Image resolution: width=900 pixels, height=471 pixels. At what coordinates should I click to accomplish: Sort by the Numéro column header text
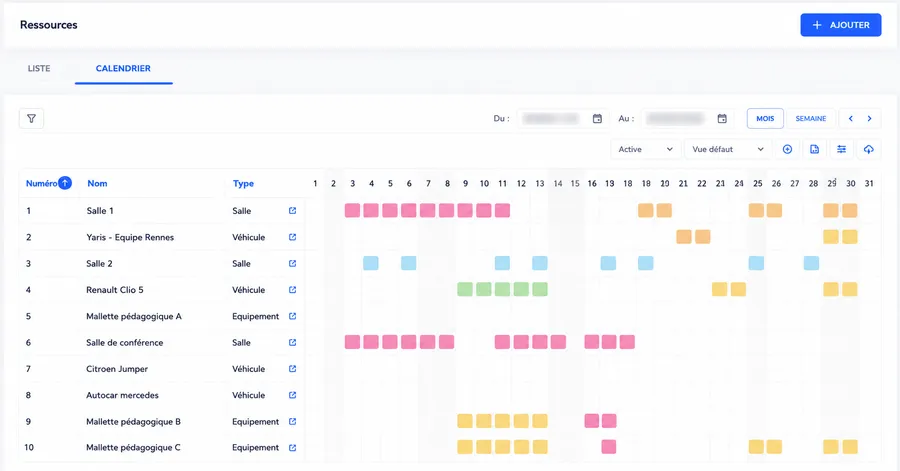(41, 184)
